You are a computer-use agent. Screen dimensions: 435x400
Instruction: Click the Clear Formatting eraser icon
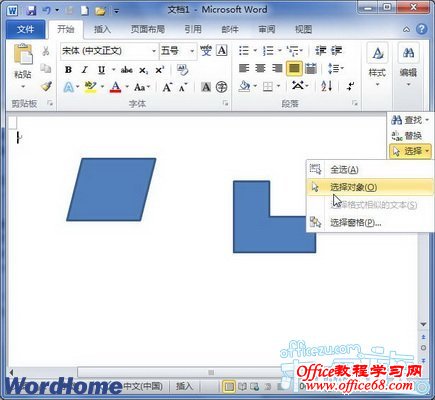coord(183,70)
